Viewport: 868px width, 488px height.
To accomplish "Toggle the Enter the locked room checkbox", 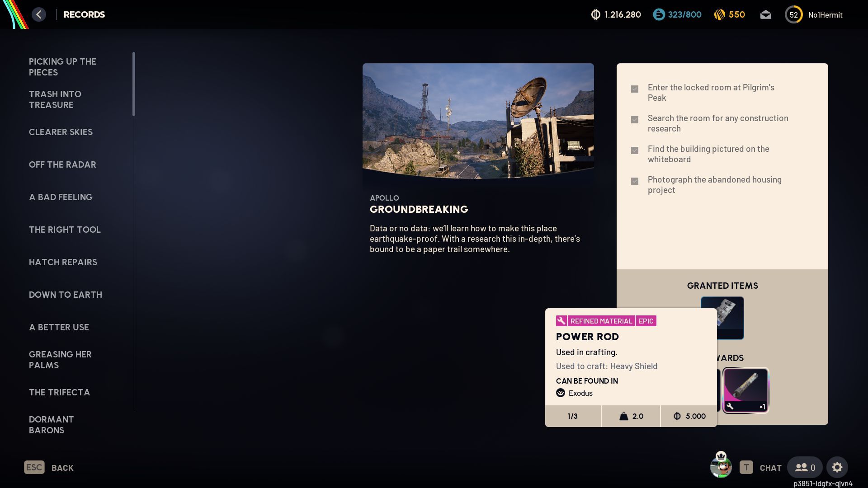I will coord(635,89).
